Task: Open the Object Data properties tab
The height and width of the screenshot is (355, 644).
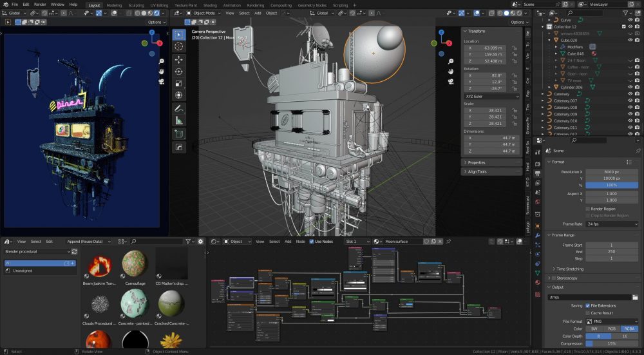Action: [538, 273]
